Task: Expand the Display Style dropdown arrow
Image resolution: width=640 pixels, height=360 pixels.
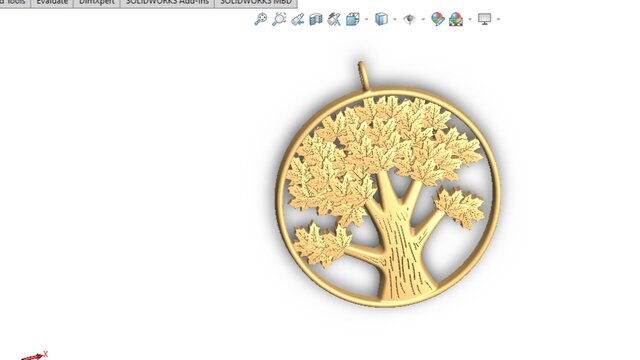Action: [x=395, y=19]
